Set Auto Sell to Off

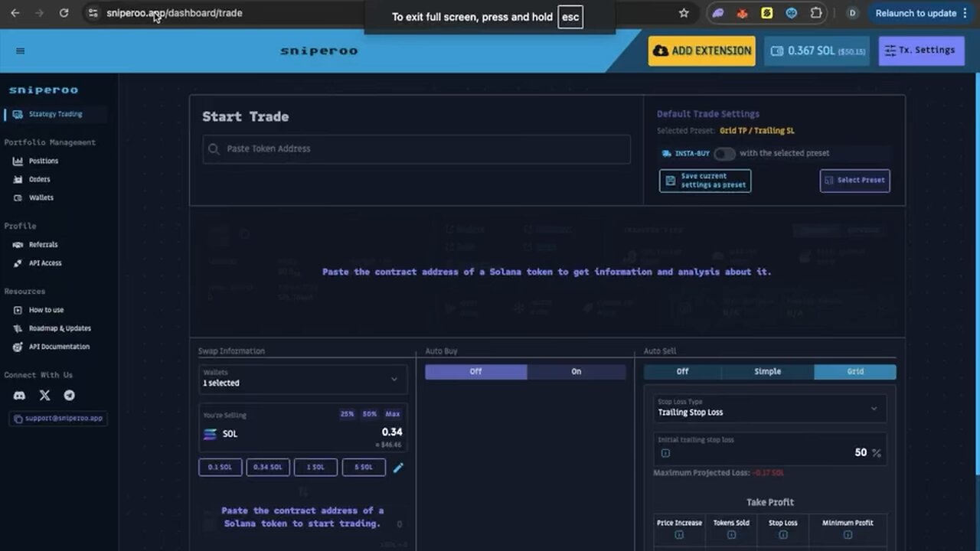(682, 372)
